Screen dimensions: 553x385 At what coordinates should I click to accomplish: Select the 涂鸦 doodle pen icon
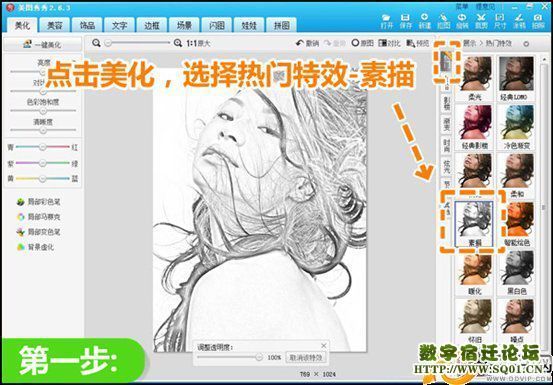point(519,22)
